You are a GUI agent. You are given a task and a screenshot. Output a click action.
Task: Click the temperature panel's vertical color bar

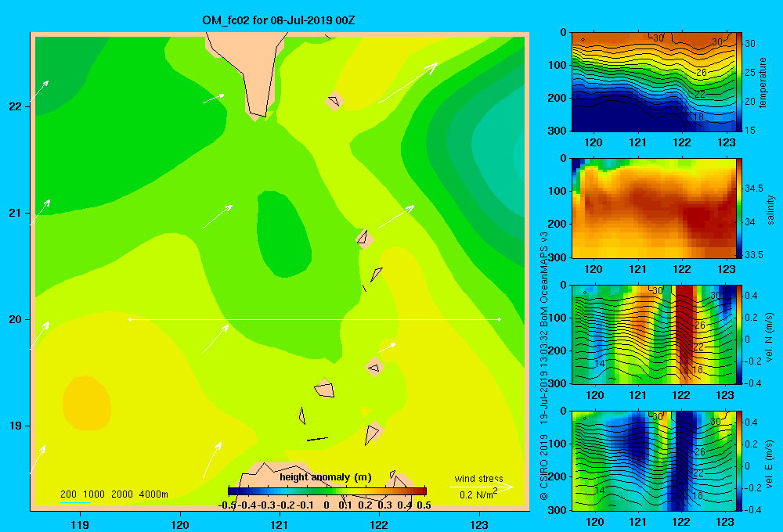[739, 82]
